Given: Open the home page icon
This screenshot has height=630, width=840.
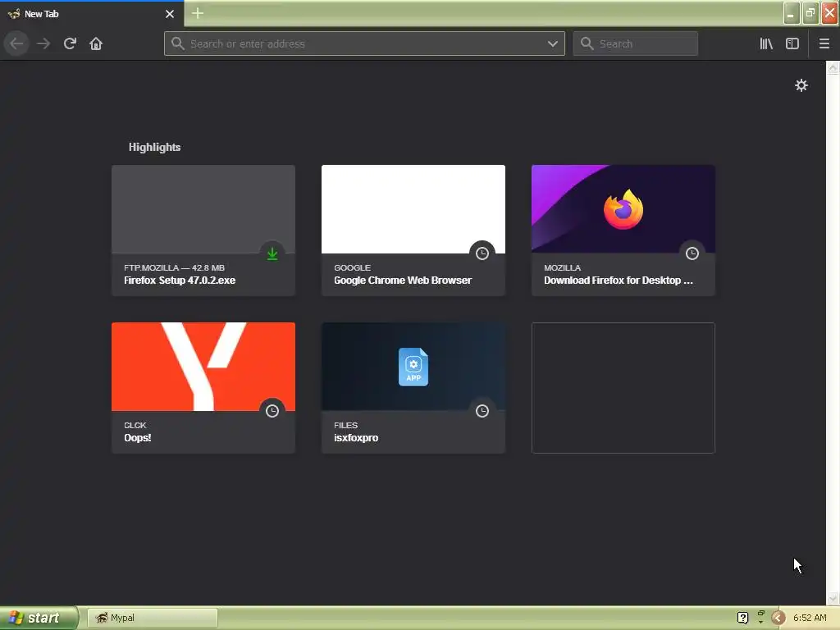Looking at the screenshot, I should (96, 43).
